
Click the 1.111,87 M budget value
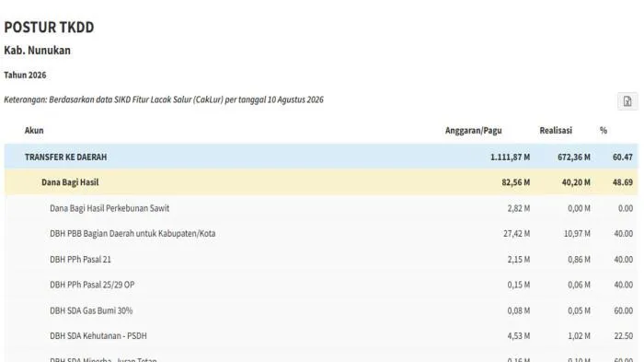[510, 158]
